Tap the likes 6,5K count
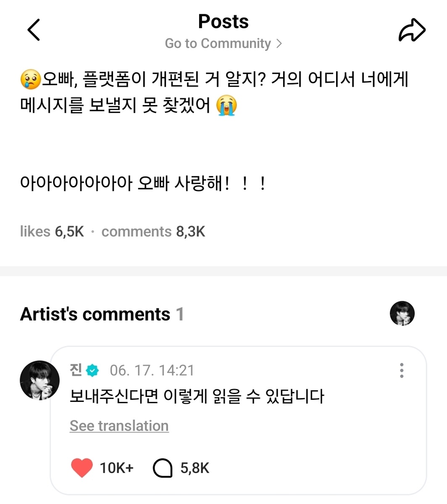447x504 pixels. point(52,231)
